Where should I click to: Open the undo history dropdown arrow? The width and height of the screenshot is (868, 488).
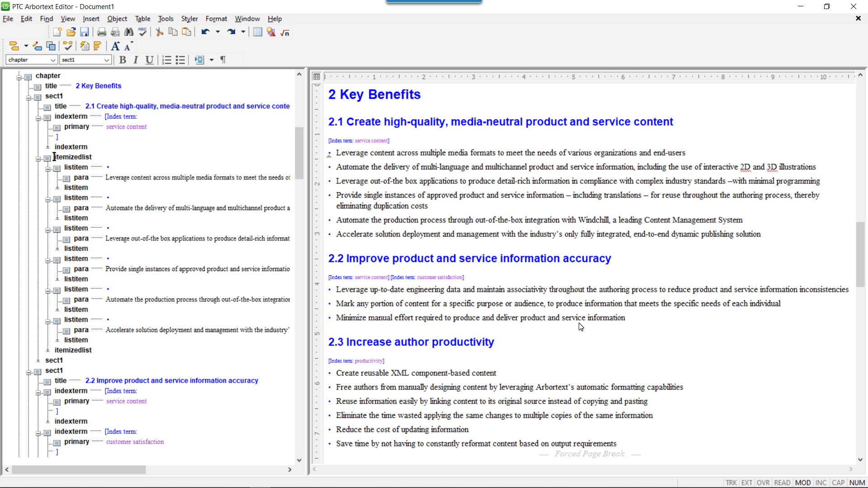click(217, 32)
